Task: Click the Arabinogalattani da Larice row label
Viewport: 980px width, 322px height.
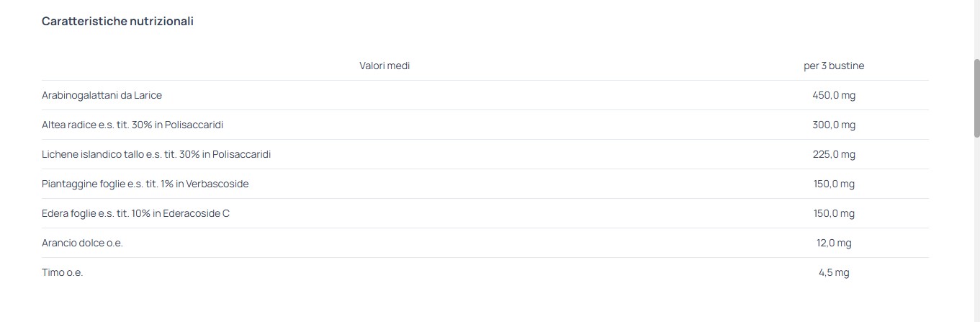Action: click(x=102, y=95)
